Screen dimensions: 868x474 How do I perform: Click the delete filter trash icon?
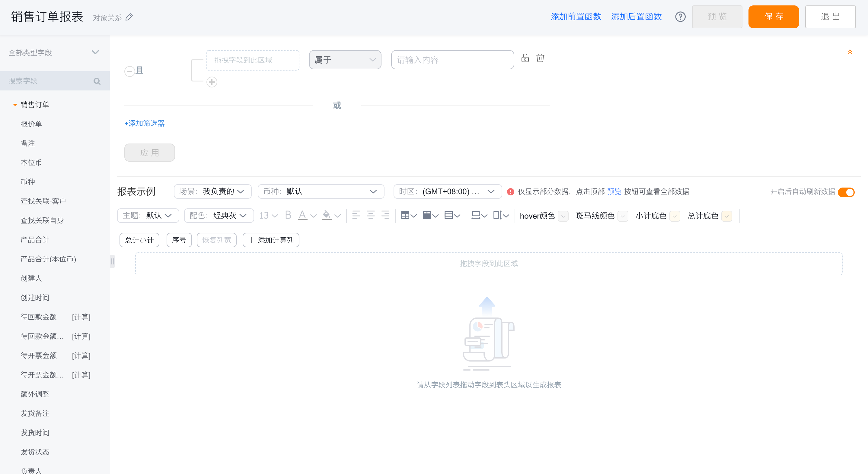540,58
